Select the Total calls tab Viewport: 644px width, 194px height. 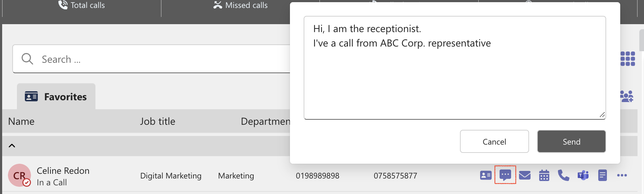[x=82, y=5]
